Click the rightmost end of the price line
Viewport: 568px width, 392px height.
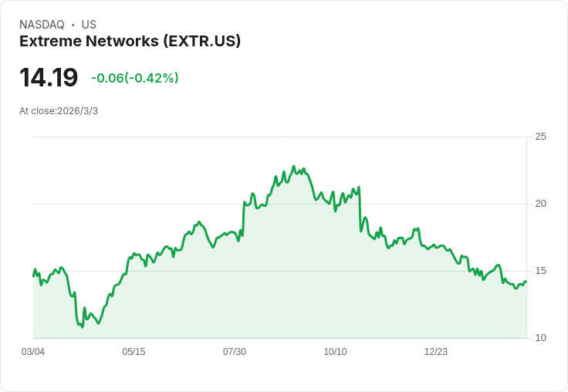(x=526, y=281)
